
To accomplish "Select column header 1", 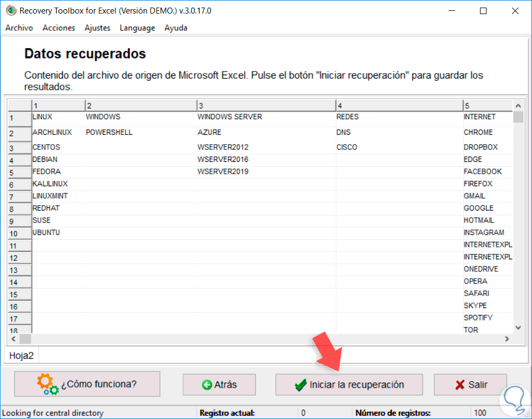I will click(59, 106).
